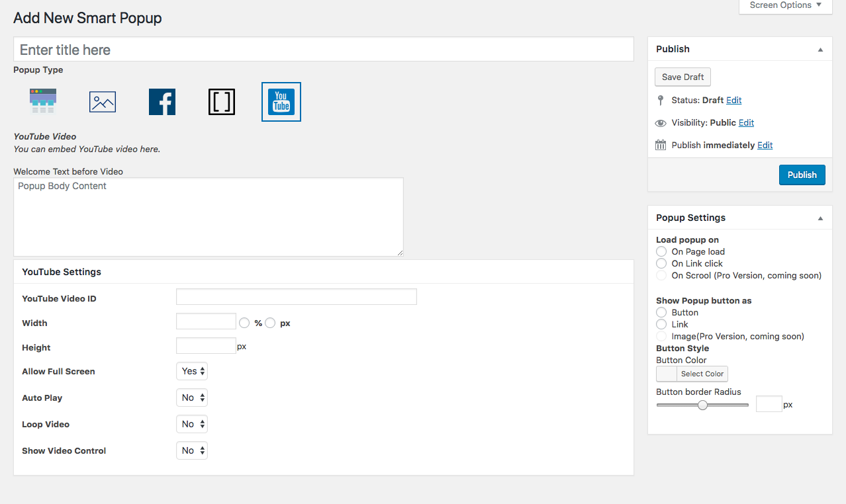The width and height of the screenshot is (846, 504).
Task: Edit the Public visibility setting
Action: tap(746, 123)
